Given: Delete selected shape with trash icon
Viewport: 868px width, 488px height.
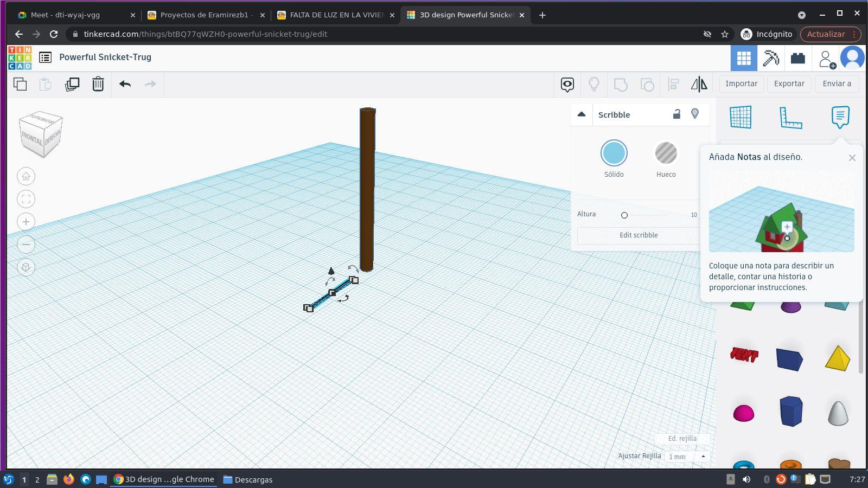Looking at the screenshot, I should (x=98, y=84).
